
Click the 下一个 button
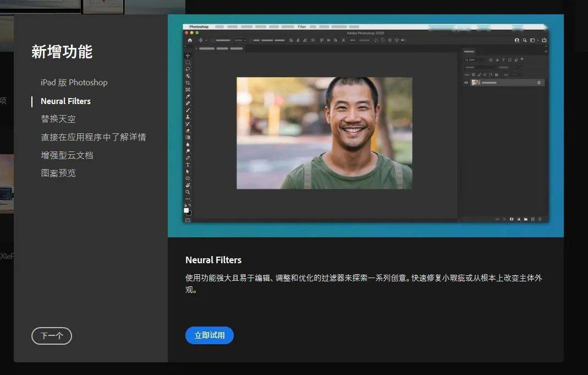click(x=52, y=336)
